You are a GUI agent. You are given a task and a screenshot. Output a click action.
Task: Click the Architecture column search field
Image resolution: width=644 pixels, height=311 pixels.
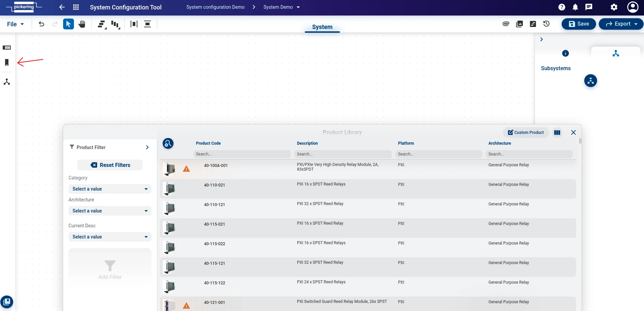pyautogui.click(x=529, y=154)
